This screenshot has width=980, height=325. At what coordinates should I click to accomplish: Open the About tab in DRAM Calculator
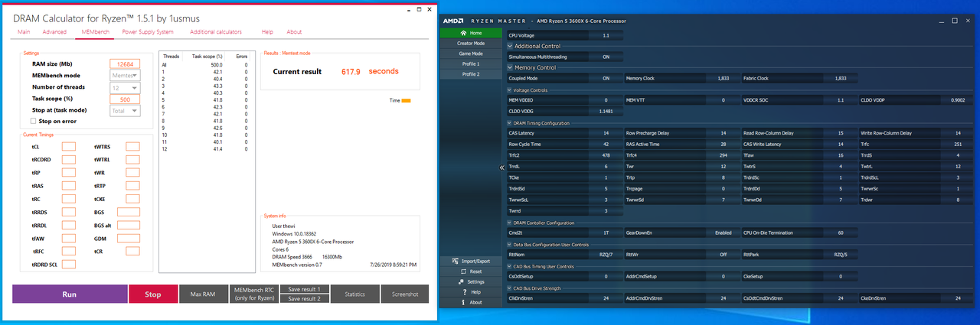pyautogui.click(x=294, y=32)
